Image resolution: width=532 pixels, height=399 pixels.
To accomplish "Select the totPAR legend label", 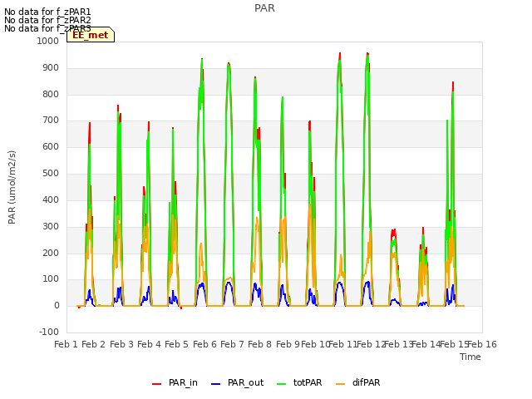I will pyautogui.click(x=308, y=382).
